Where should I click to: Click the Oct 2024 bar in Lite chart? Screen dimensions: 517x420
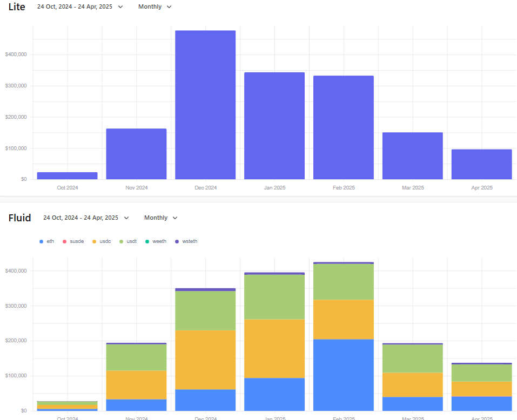tap(68, 176)
